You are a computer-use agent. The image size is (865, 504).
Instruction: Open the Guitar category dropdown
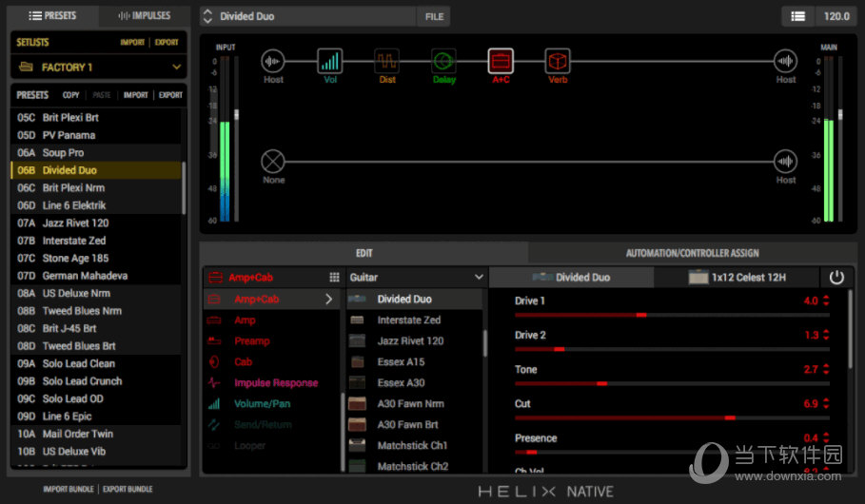416,278
